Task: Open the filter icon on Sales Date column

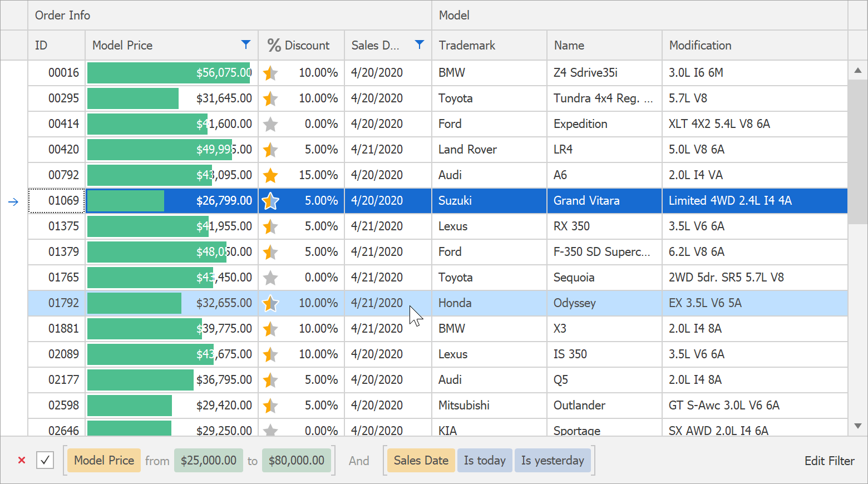Action: [x=419, y=45]
